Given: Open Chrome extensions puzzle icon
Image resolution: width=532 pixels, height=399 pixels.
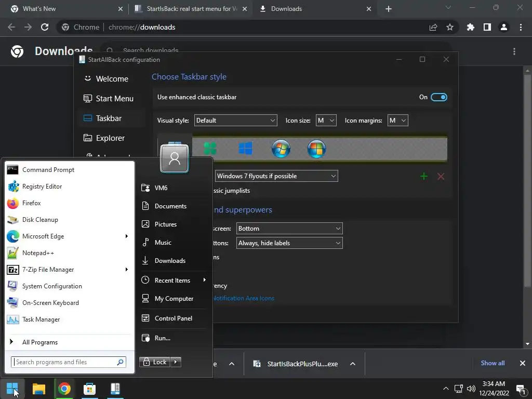Looking at the screenshot, I should (x=471, y=27).
